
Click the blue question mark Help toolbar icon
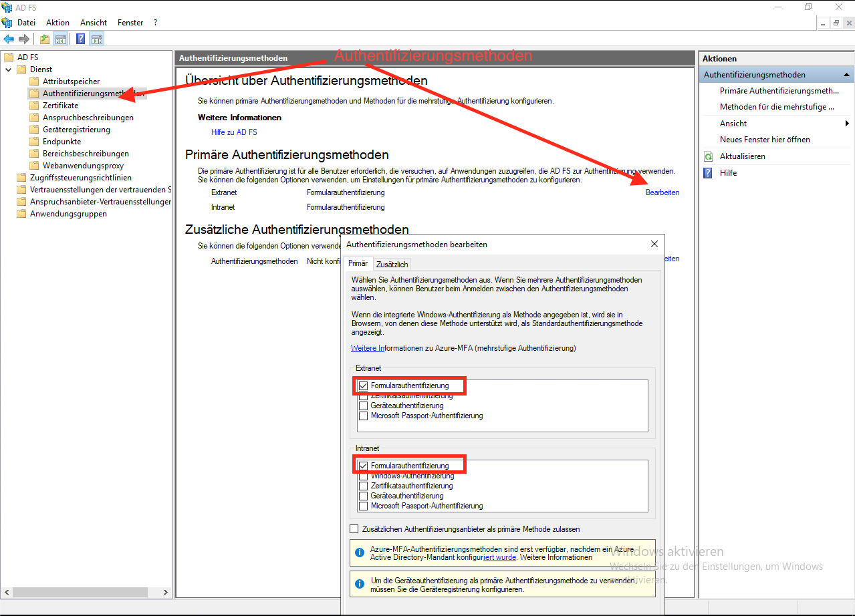point(81,39)
